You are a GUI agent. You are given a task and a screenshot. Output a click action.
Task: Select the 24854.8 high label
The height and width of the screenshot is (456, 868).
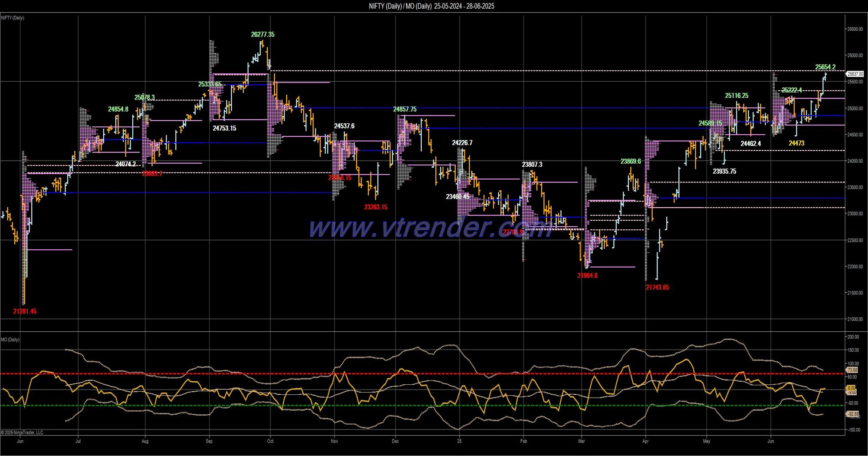118,109
